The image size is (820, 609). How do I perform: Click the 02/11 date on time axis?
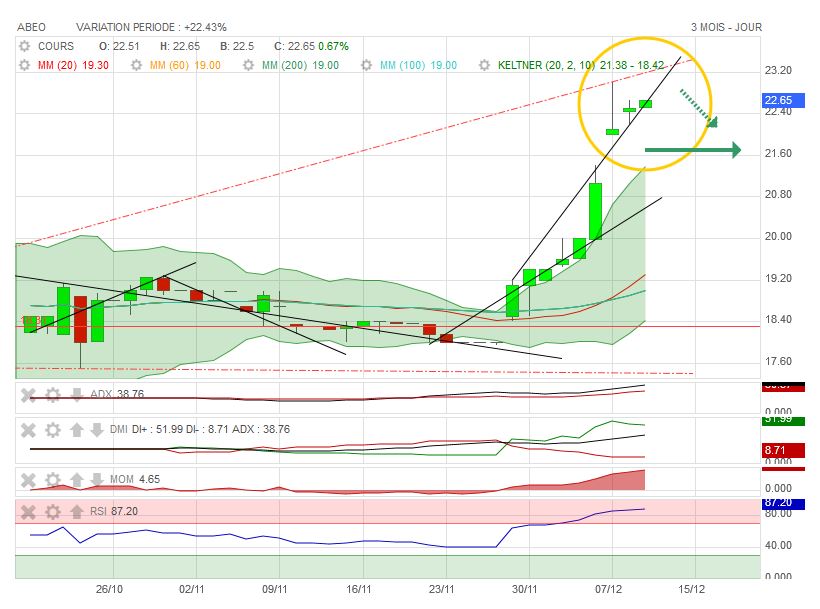click(x=192, y=589)
